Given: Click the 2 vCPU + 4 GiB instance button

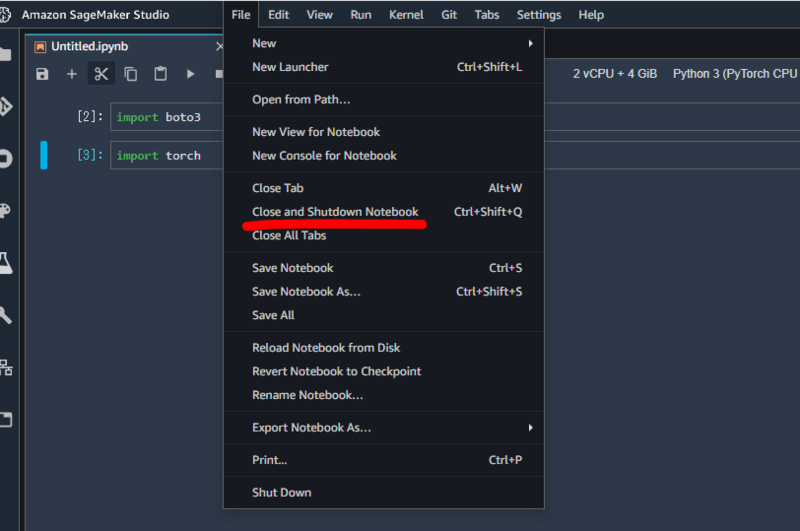Looking at the screenshot, I should pyautogui.click(x=615, y=74).
